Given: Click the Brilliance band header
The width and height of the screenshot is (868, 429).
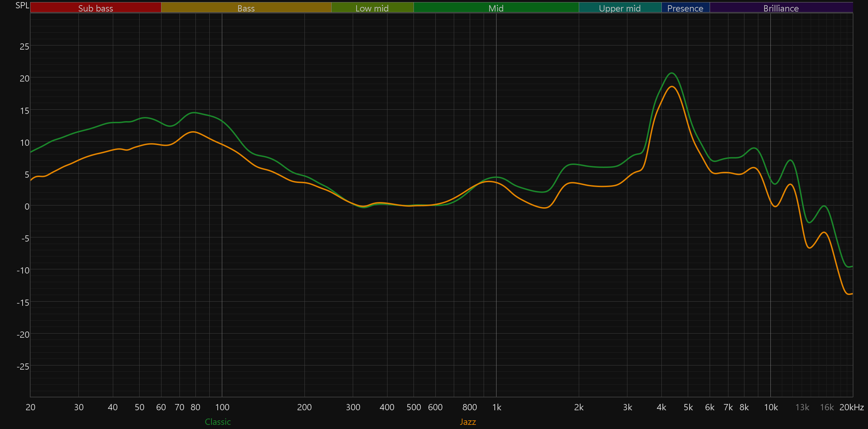Looking at the screenshot, I should coord(781,8).
